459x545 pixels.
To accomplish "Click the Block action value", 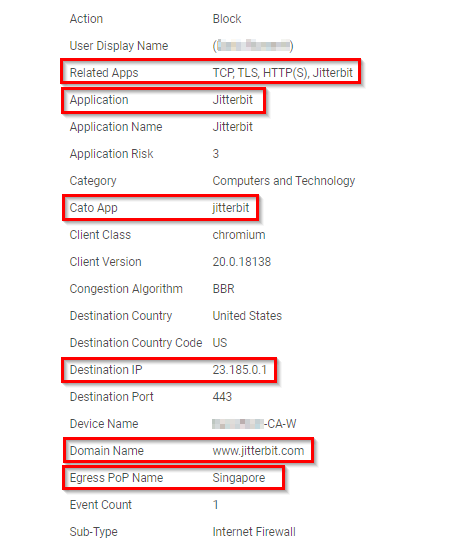I will click(x=227, y=19).
